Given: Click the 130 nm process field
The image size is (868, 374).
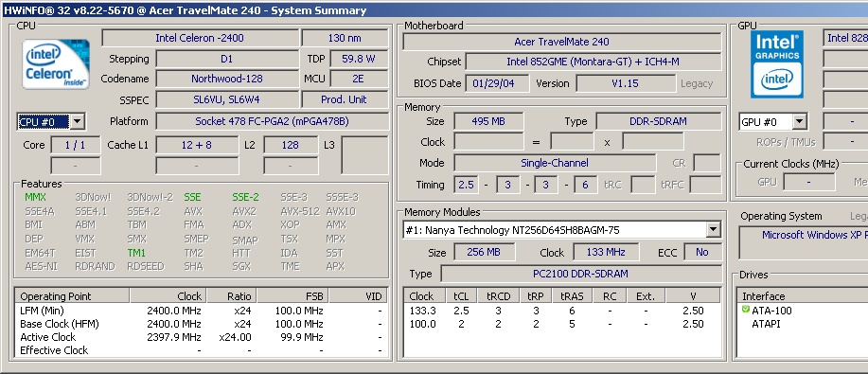Looking at the screenshot, I should pos(345,38).
